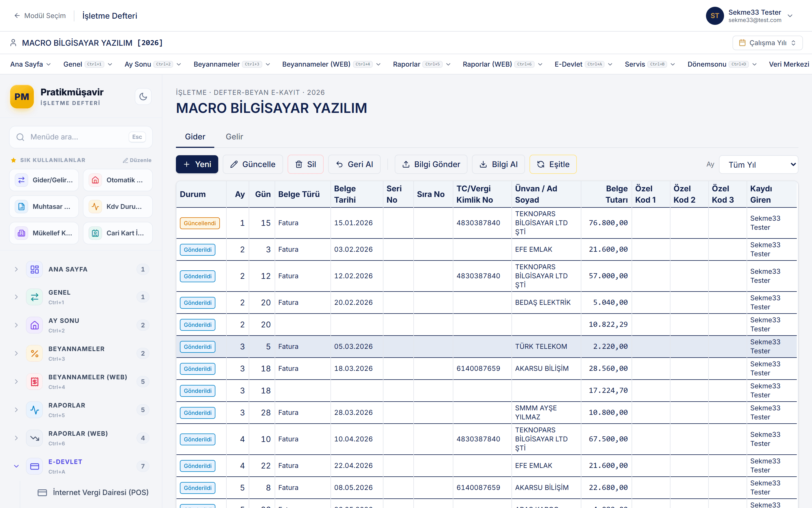Open the Servis top menu

click(650, 64)
